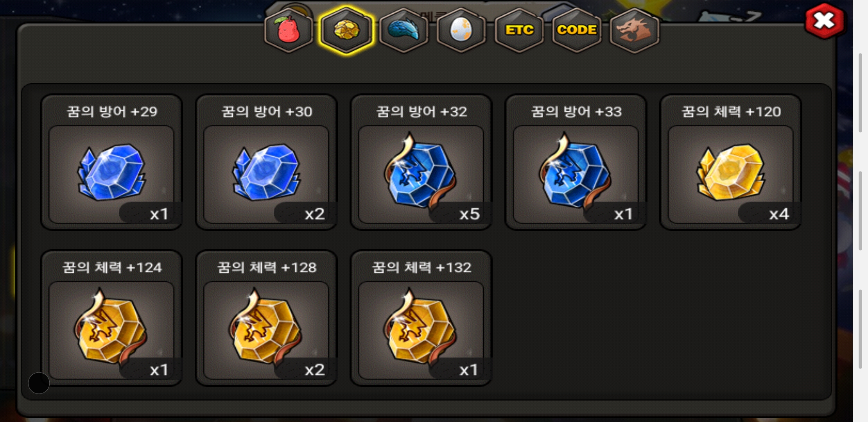Click the black floating circle button

(39, 383)
